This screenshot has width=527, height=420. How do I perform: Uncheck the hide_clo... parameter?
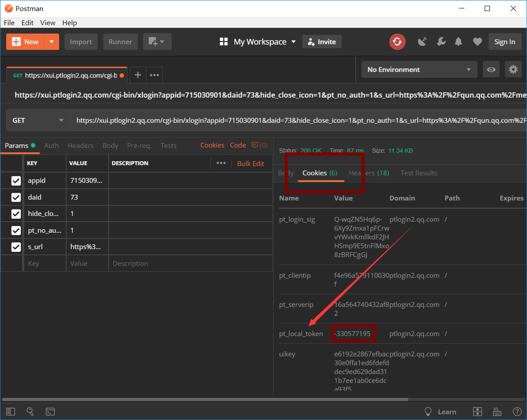click(x=16, y=213)
